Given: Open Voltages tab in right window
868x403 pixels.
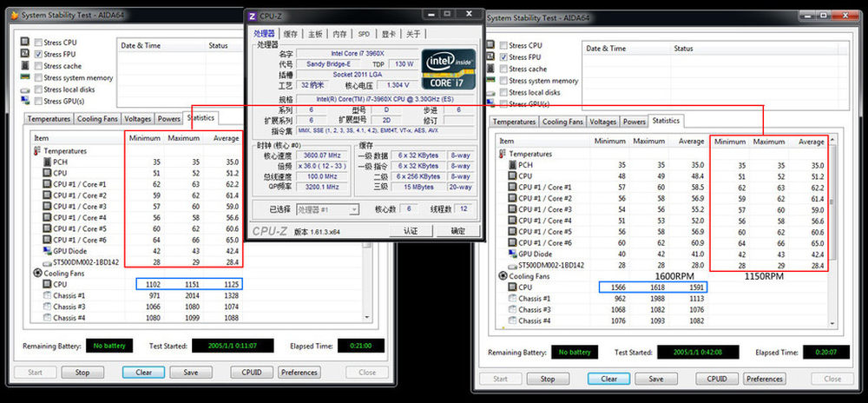Looking at the screenshot, I should coord(603,122).
